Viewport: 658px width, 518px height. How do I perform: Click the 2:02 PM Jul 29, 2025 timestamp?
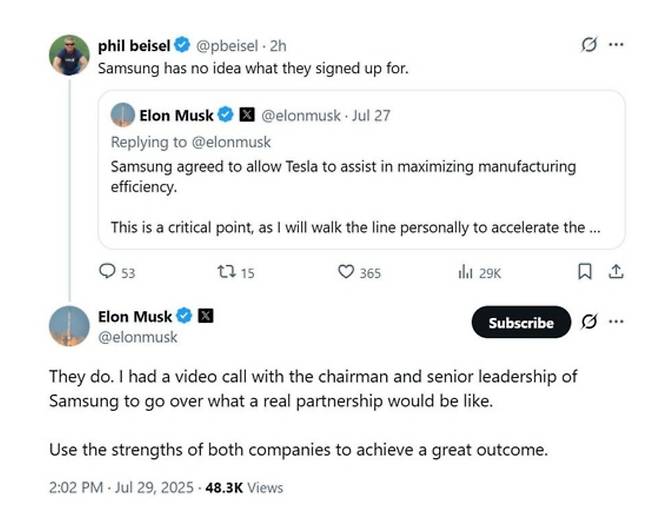coord(121,487)
